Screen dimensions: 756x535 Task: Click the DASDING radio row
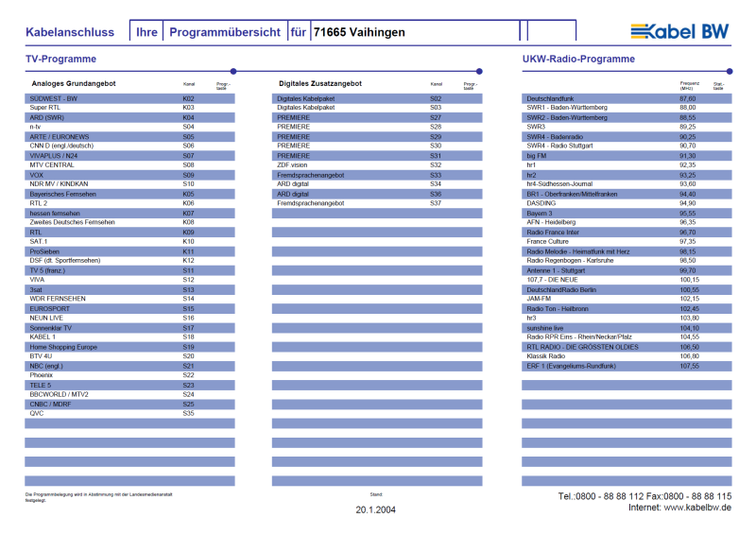point(627,203)
